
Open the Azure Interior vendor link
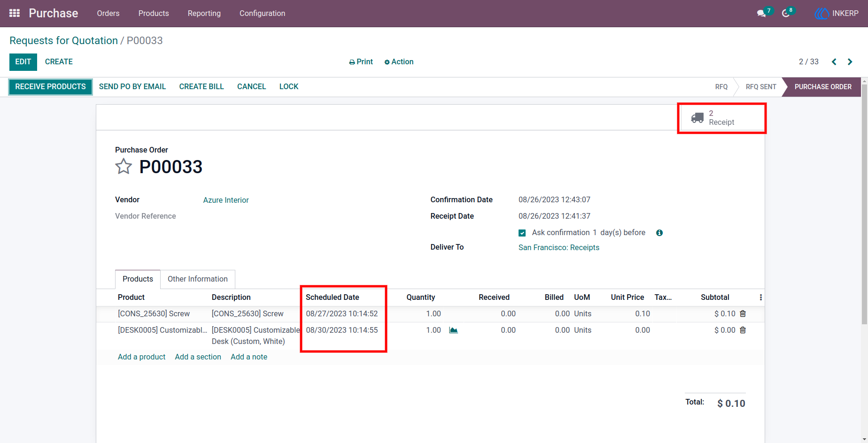[226, 200]
